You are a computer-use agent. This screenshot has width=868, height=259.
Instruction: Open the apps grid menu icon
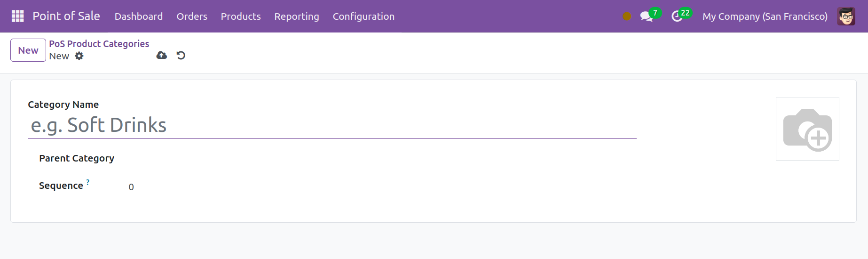(17, 16)
